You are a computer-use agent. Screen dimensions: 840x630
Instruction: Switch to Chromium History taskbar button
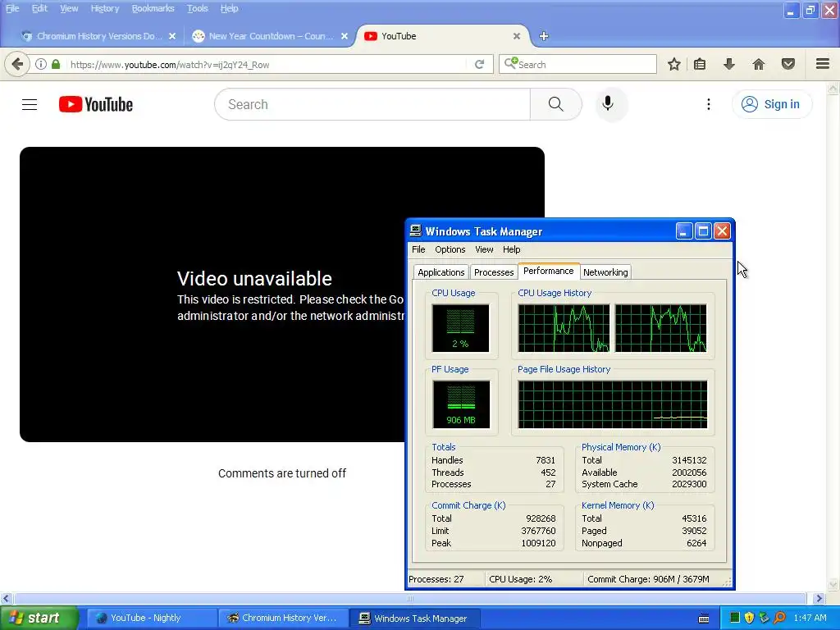coord(283,619)
